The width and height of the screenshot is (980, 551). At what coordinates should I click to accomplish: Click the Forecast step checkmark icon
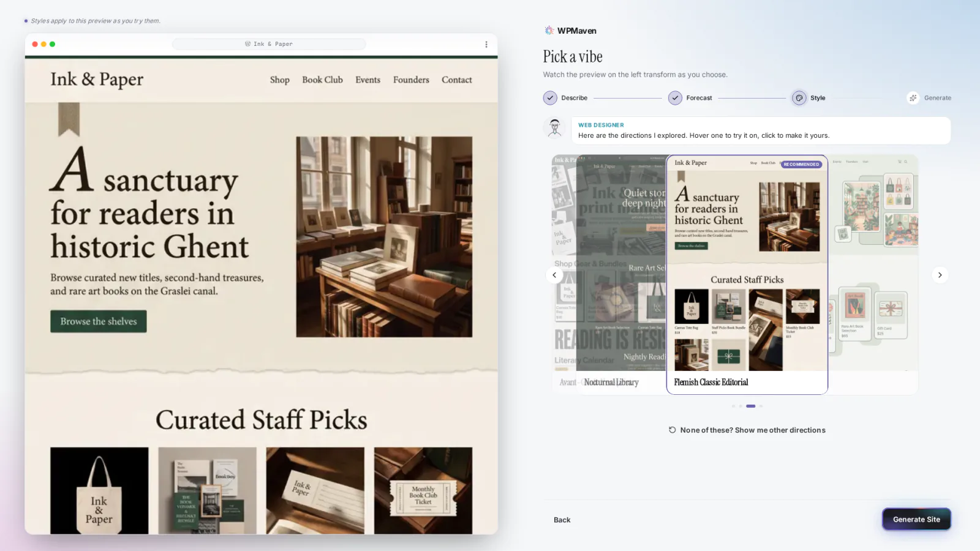coord(675,98)
